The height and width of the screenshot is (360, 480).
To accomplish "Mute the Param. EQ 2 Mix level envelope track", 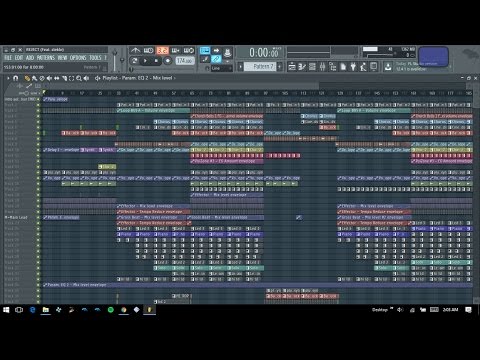I will [38, 285].
